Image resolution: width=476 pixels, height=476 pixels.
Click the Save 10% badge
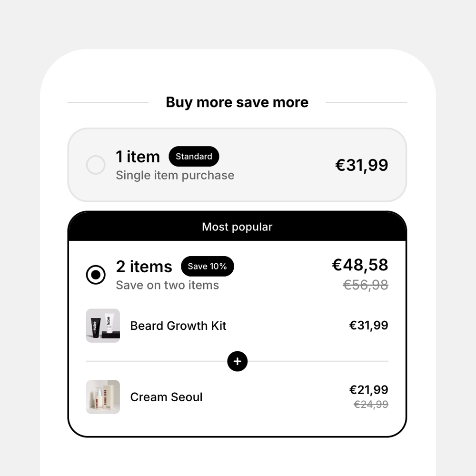tap(208, 266)
